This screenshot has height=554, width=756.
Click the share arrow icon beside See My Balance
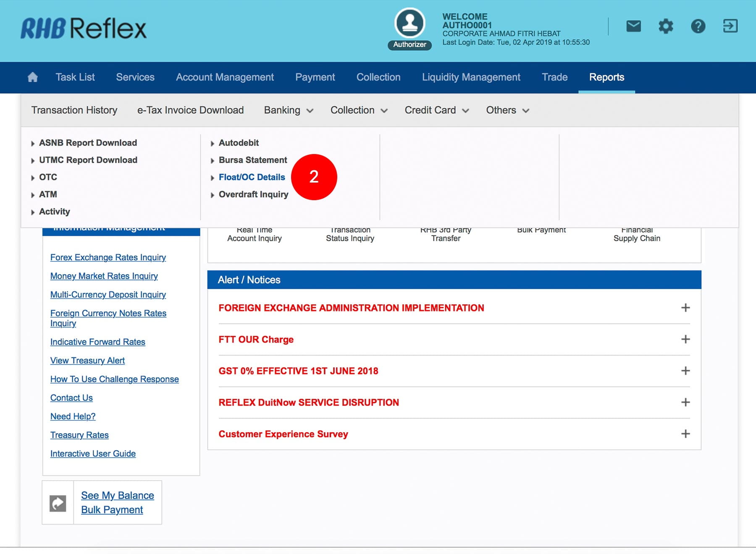pos(58,503)
